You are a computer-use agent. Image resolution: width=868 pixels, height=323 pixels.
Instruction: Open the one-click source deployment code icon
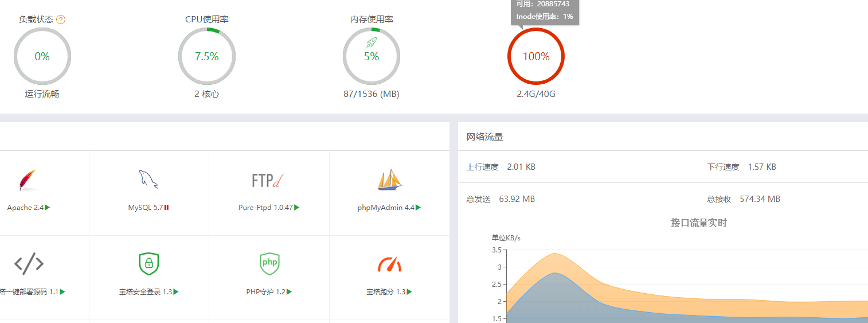[29, 263]
